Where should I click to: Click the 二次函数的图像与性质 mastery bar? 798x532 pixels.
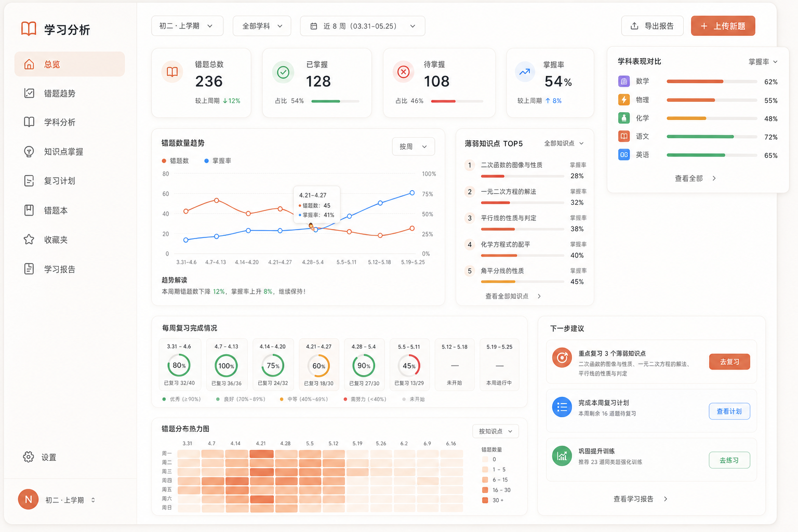coord(523,176)
